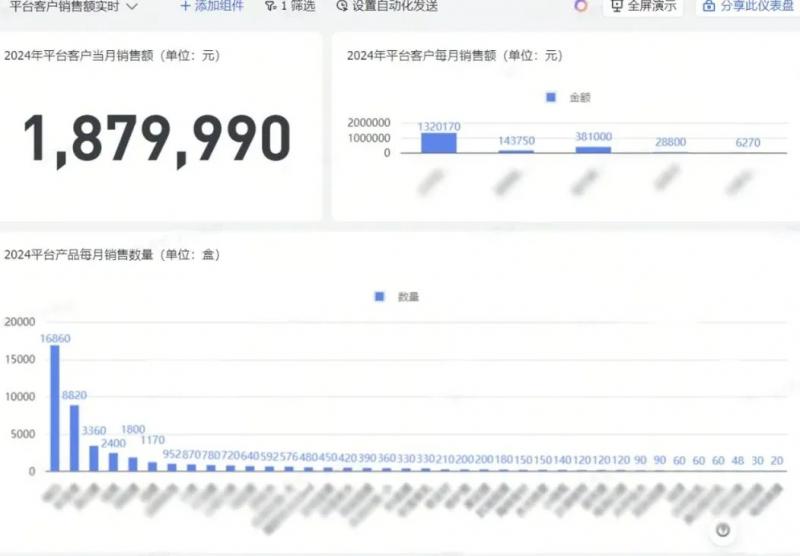Screen dimensions: 800x556
Task: Click the purple circular assistant icon
Action: click(x=581, y=6)
